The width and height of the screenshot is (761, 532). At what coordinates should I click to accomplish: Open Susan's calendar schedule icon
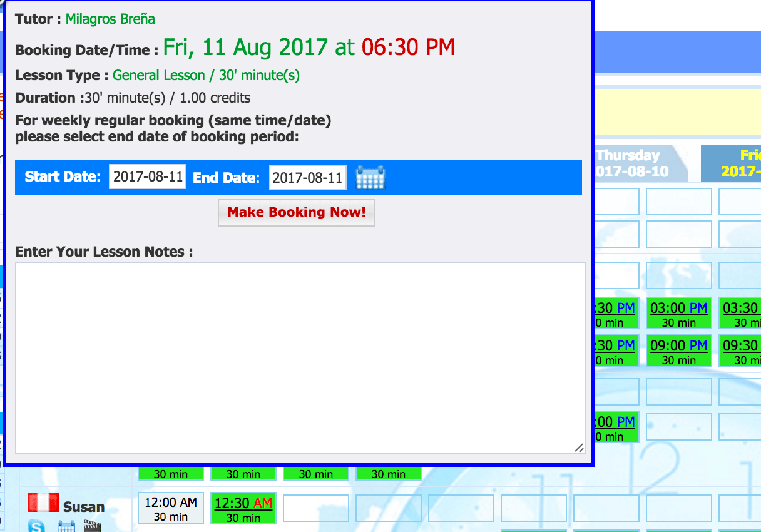(x=66, y=526)
